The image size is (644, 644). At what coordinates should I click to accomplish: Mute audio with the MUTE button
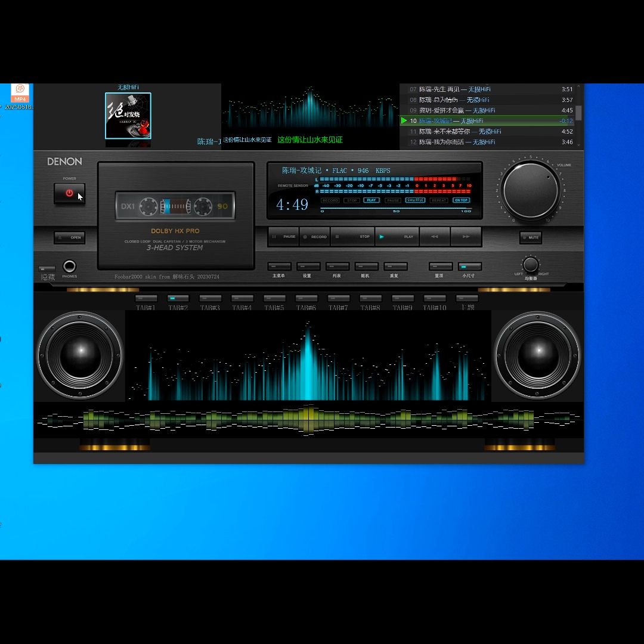tap(531, 237)
